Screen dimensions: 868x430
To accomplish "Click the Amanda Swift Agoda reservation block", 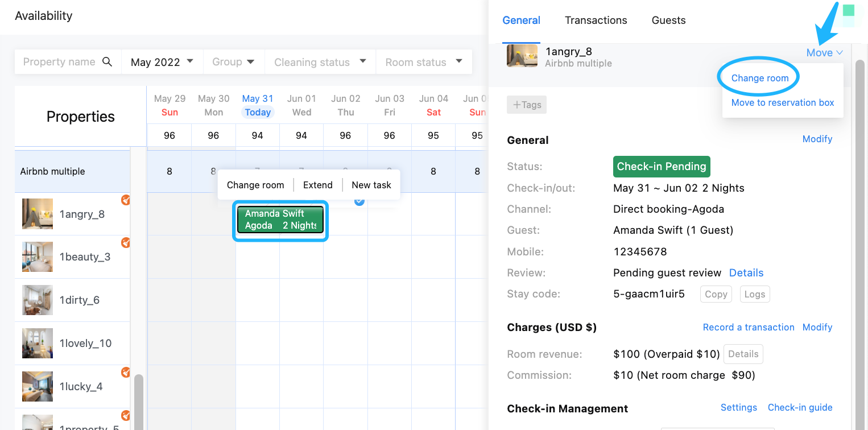I will click(280, 220).
